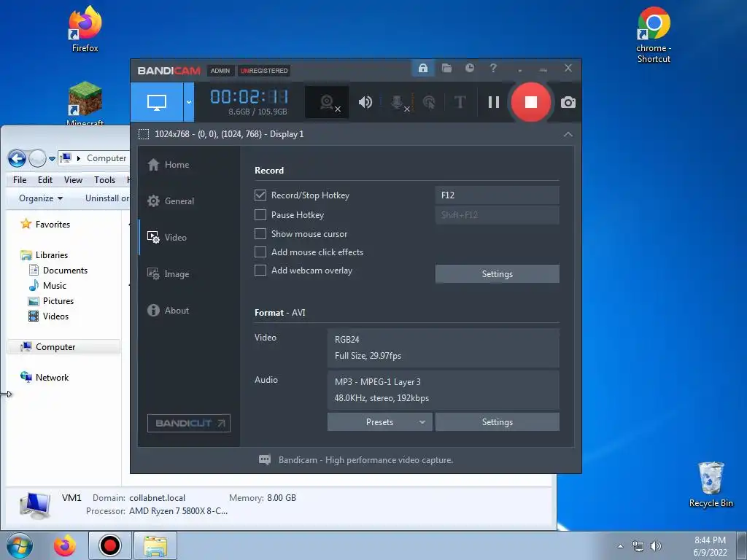Image resolution: width=747 pixels, height=560 pixels.
Task: Open the Presets dropdown
Action: (x=379, y=422)
